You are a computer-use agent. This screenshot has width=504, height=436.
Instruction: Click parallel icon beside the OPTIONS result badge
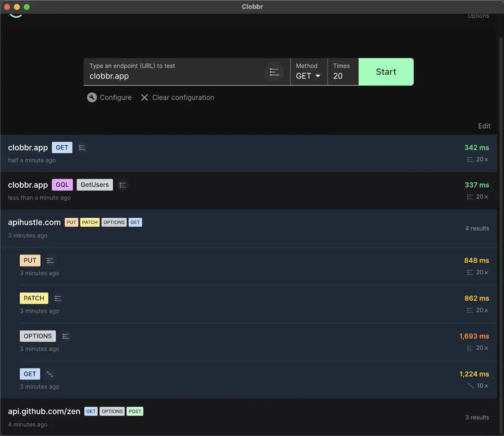66,336
